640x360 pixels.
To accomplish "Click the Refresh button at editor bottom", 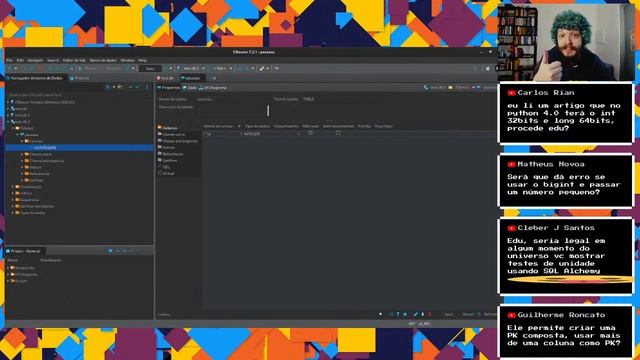I will [x=488, y=314].
